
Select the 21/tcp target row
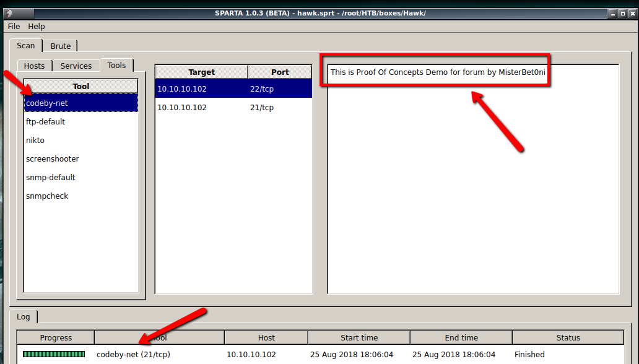point(233,107)
